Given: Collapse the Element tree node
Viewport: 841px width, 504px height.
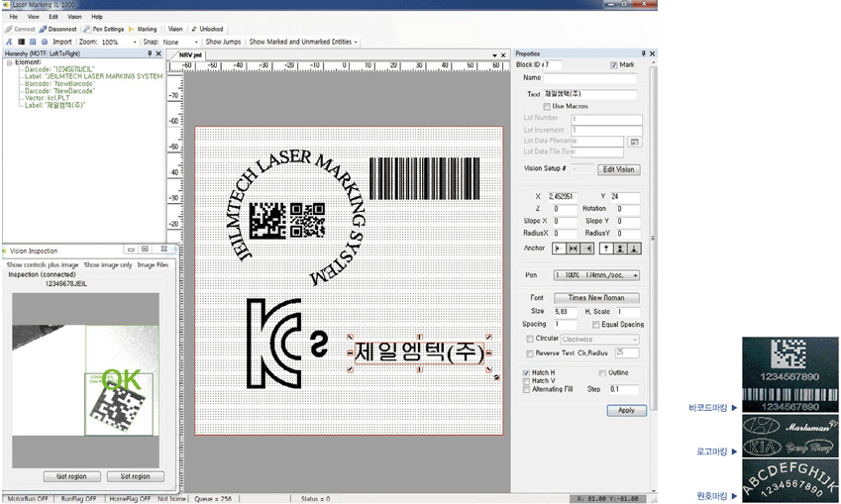Looking at the screenshot, I should click(x=9, y=62).
